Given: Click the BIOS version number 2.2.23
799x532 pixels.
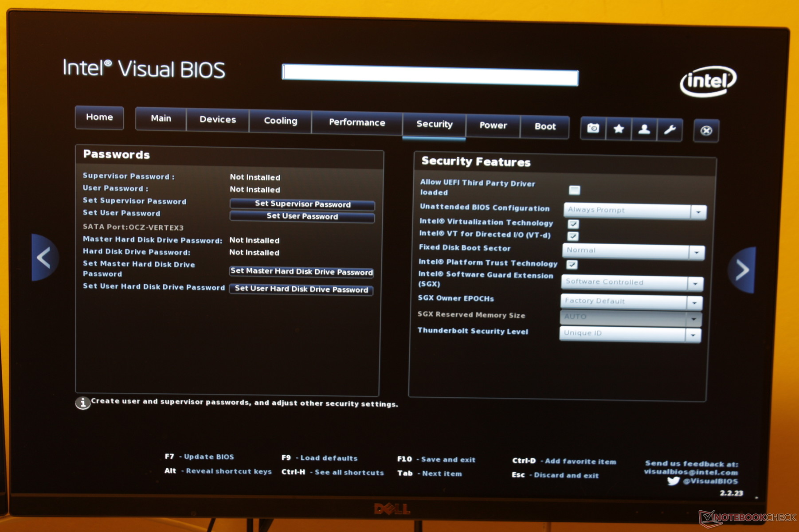Looking at the screenshot, I should [x=731, y=493].
